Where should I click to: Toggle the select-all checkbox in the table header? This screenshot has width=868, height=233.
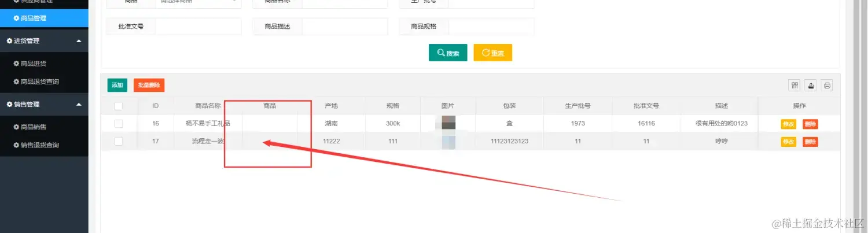tap(119, 106)
